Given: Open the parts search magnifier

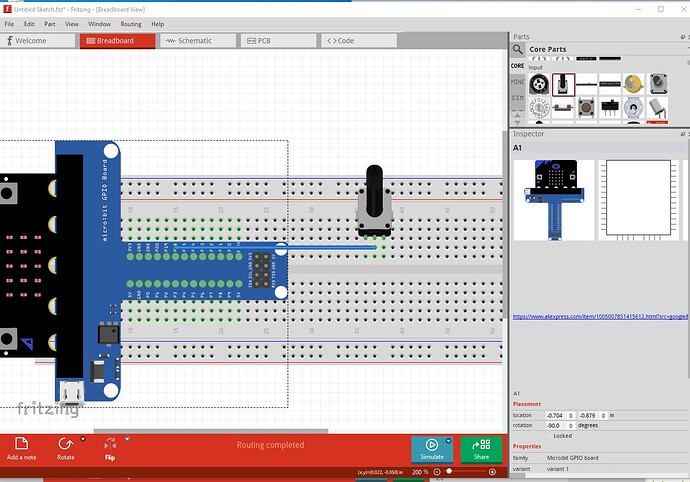Looking at the screenshot, I should [518, 49].
